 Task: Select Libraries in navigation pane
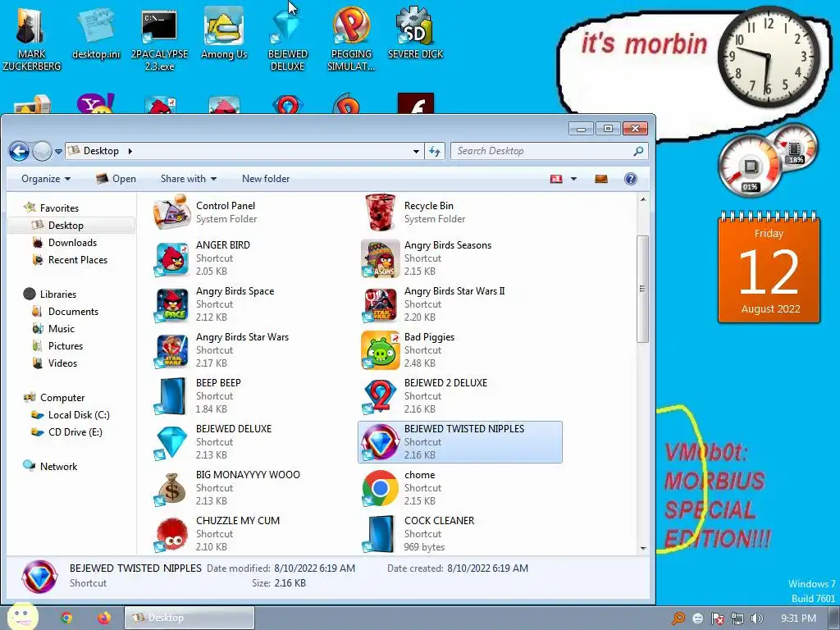(x=58, y=294)
